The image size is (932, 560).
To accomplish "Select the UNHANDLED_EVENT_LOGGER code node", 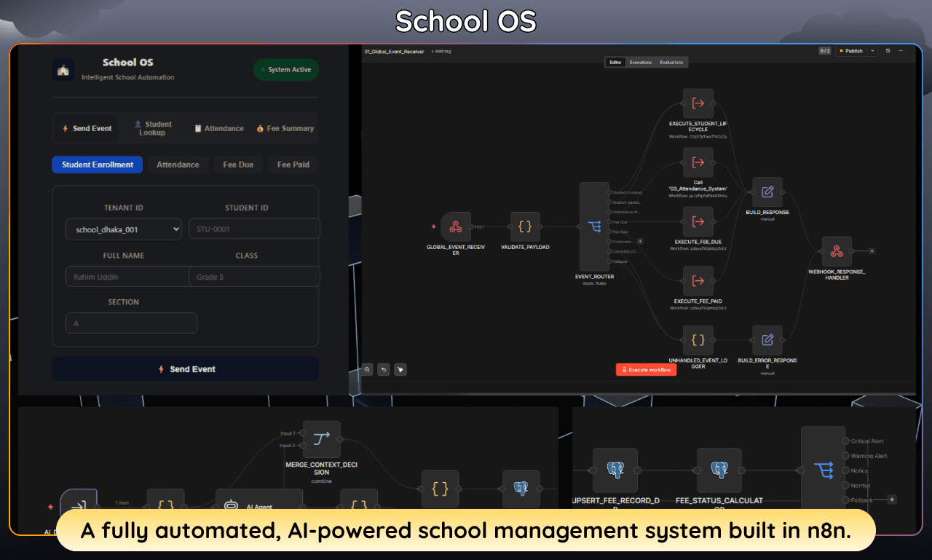I will click(x=698, y=340).
